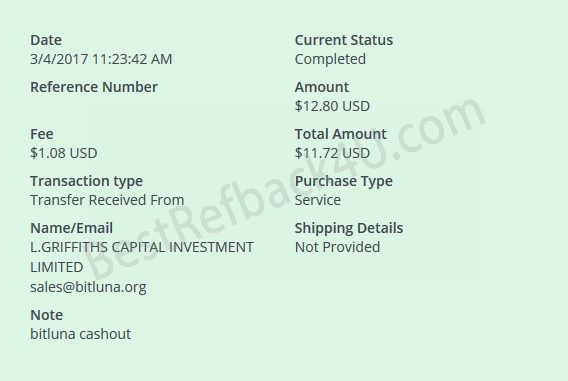Viewport: 568px width, 381px height.
Task: Click the Not Provided shipping details text
Action: 337,247
